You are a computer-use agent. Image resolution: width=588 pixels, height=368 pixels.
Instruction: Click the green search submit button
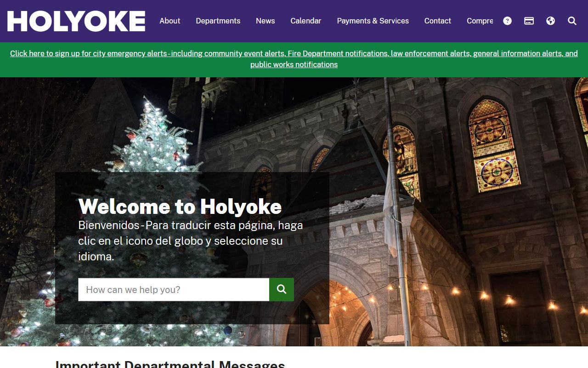coord(282,289)
